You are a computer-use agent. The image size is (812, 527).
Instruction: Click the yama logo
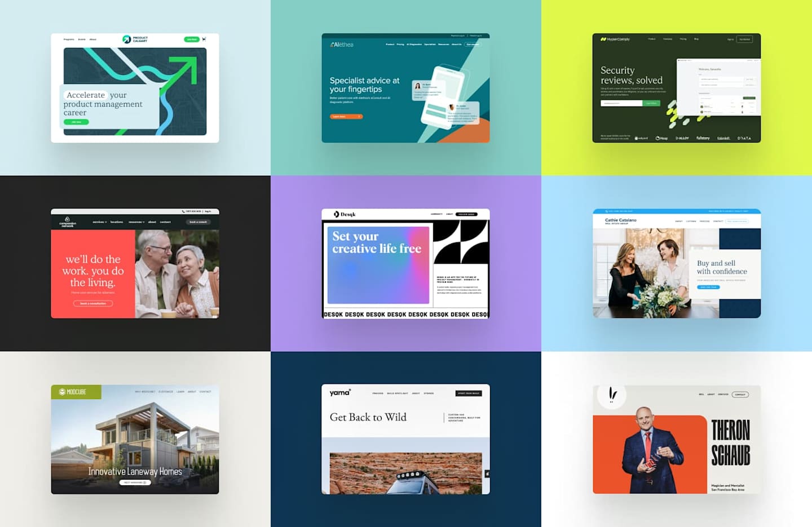[x=340, y=392]
